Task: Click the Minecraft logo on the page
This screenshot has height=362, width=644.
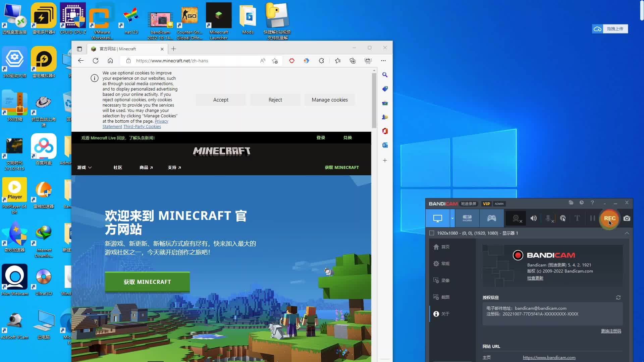Action: (221, 152)
